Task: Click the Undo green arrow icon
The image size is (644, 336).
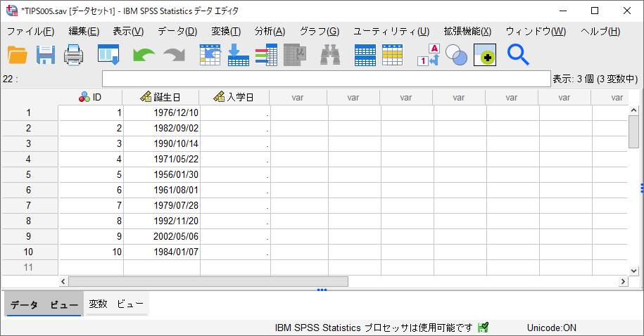Action: tap(144, 55)
